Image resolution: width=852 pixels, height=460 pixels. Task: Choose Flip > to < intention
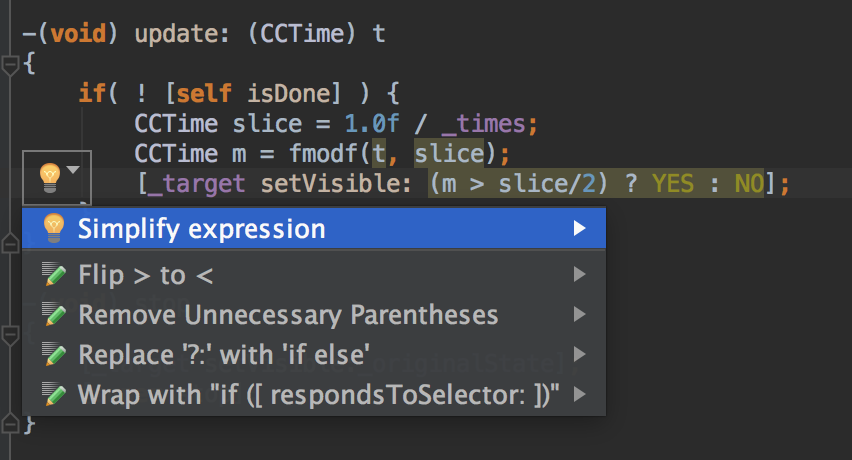click(x=146, y=275)
